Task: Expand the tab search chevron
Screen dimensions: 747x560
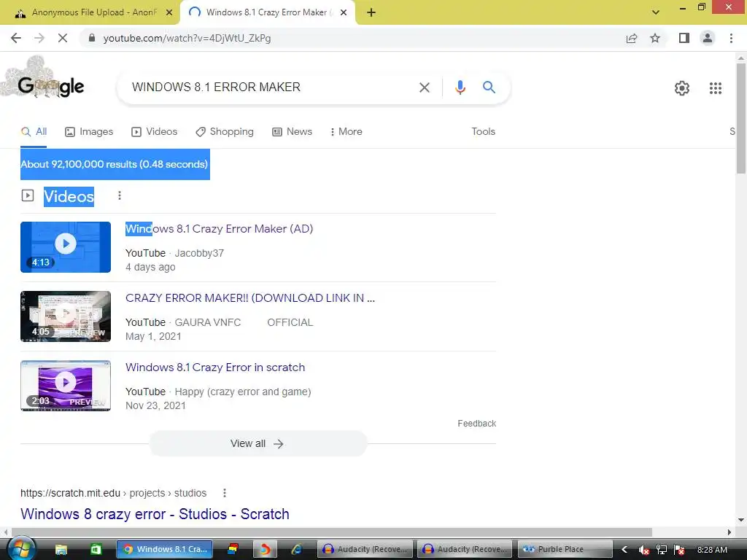Action: click(x=656, y=12)
